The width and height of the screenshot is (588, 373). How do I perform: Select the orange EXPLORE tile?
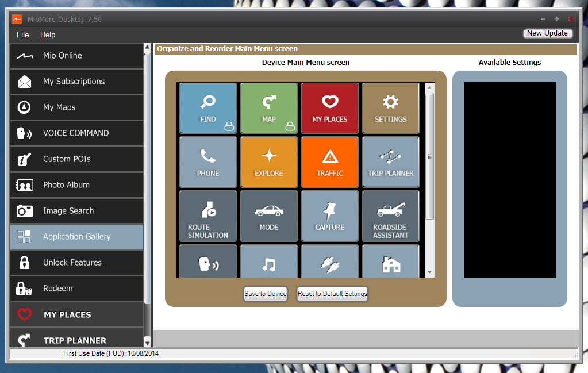[x=269, y=162]
